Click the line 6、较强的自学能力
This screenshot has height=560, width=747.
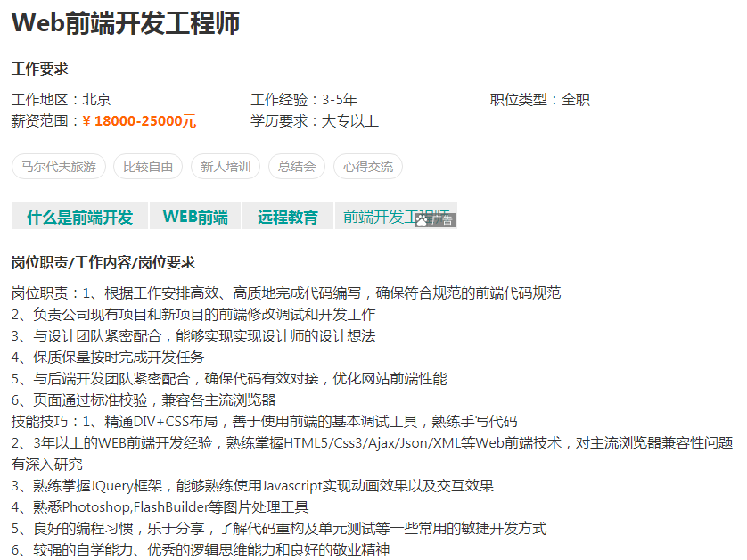pos(201,549)
